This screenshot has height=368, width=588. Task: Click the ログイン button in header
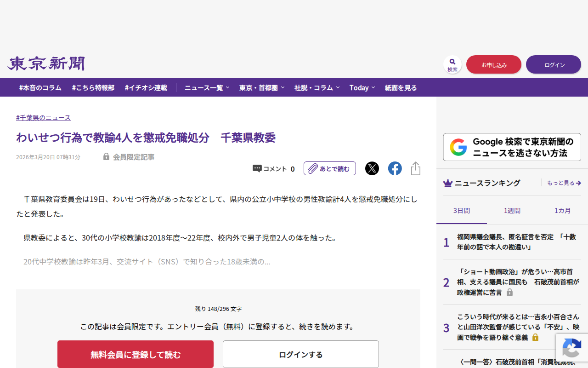[554, 64]
